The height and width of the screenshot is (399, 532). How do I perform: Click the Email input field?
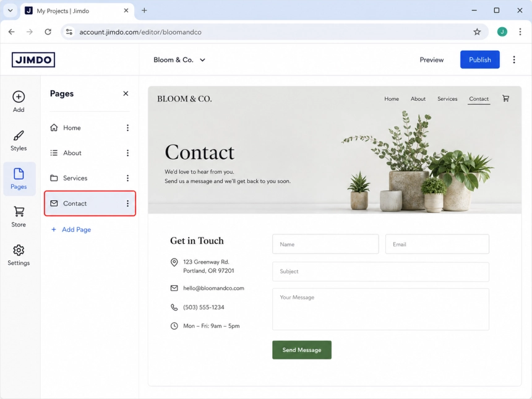(437, 244)
